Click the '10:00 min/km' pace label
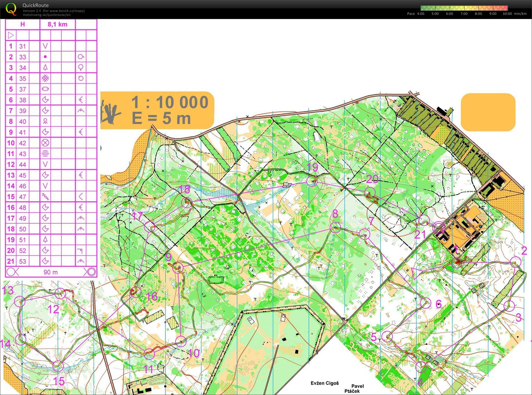The image size is (532, 395). tap(515, 14)
